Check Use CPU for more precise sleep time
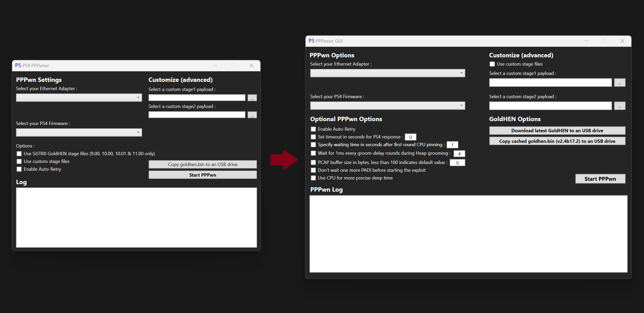 pyautogui.click(x=313, y=178)
